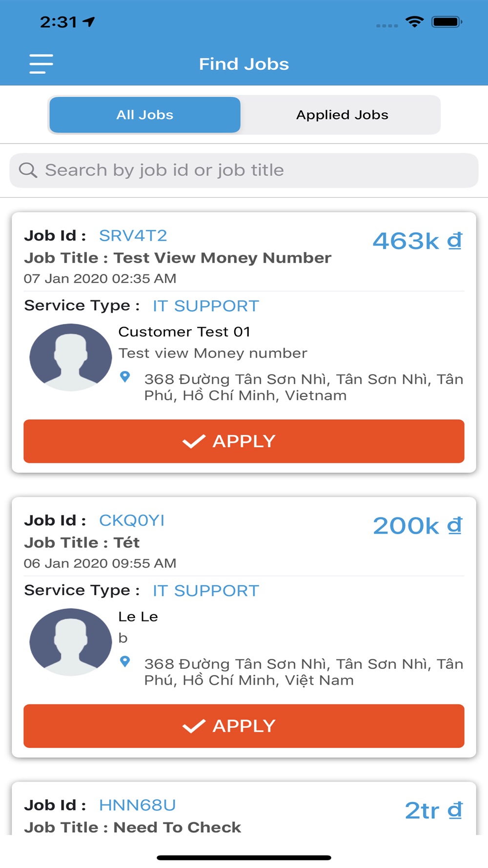Tap location pin for job SRV4T2
The image size is (488, 868).
(x=125, y=377)
